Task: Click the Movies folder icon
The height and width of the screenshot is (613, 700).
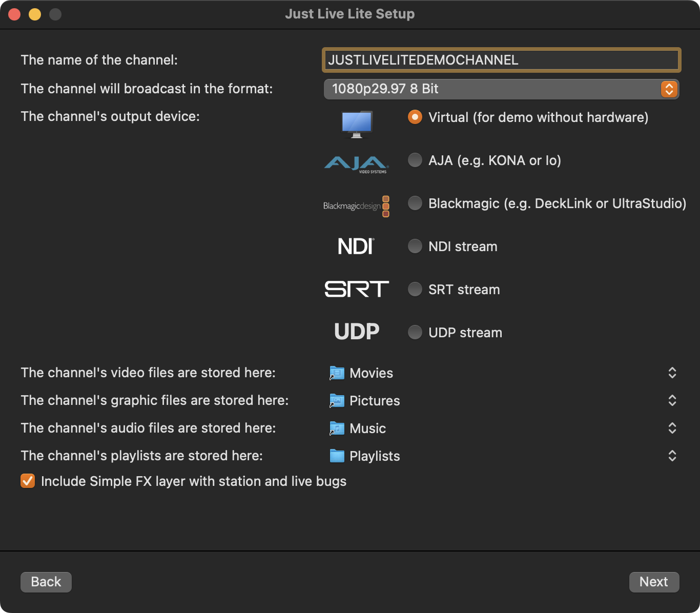Action: 337,373
